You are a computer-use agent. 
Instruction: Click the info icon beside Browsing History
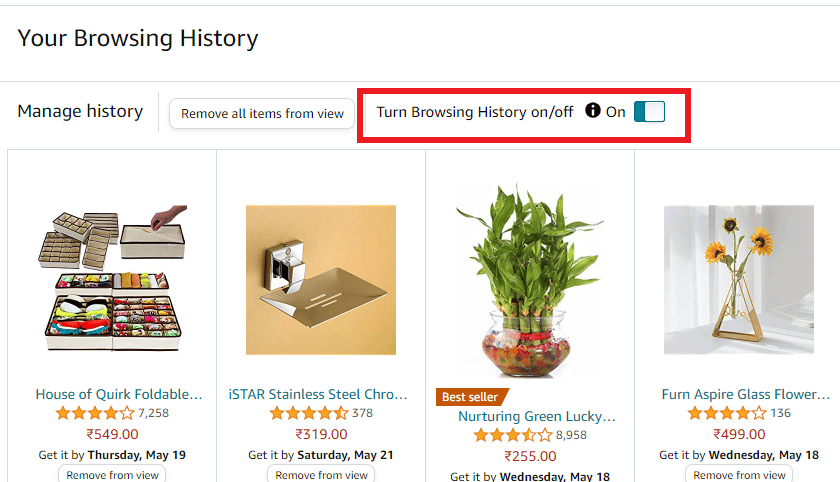tap(593, 111)
